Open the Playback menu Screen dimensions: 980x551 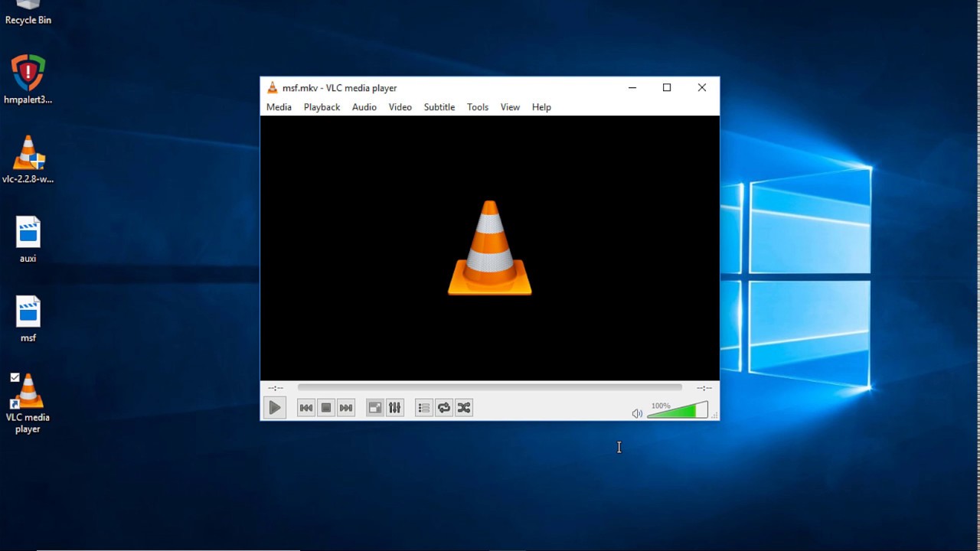322,107
